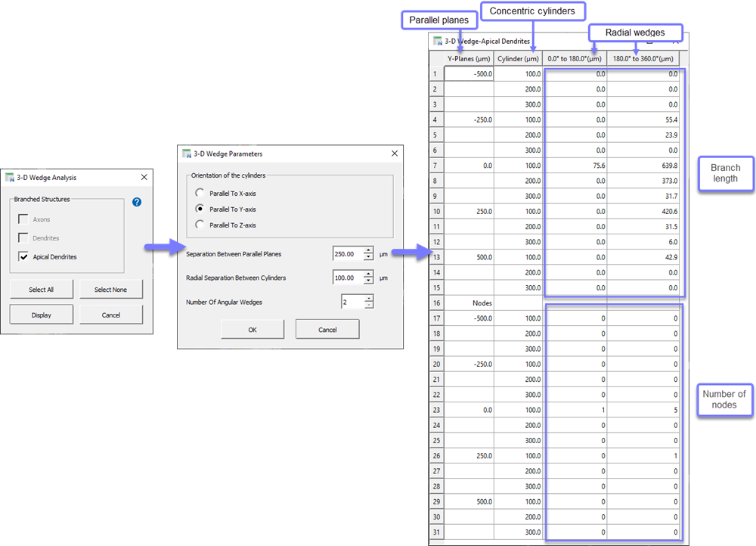The image size is (756, 546).
Task: Close the 3-D Wedge Analysis dialog
Action: tap(144, 178)
